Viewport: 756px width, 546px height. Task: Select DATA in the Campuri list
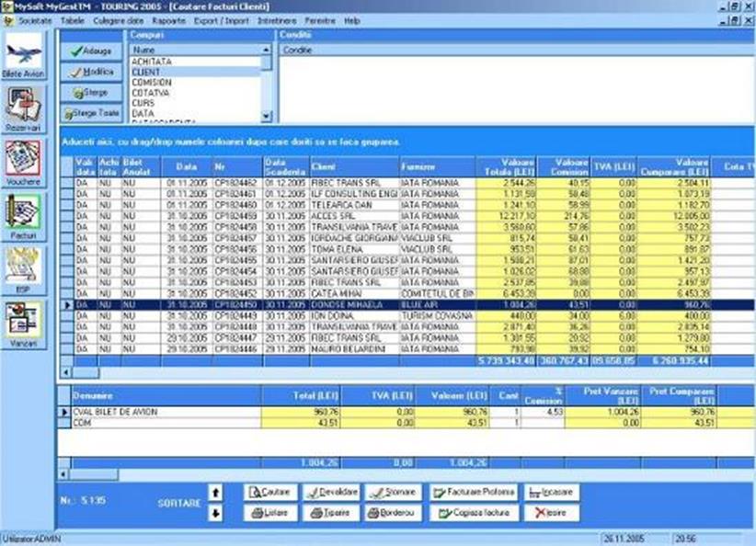[195, 114]
